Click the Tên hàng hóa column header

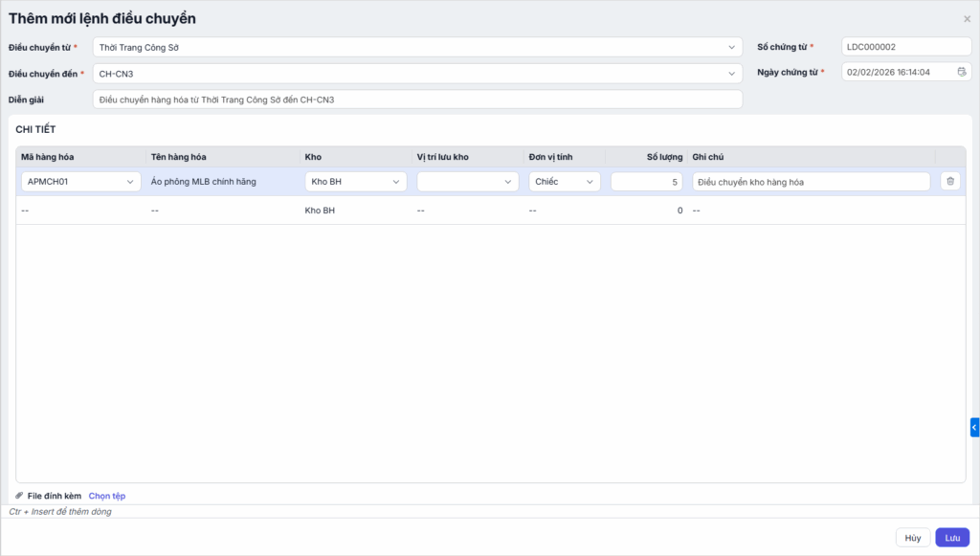179,156
